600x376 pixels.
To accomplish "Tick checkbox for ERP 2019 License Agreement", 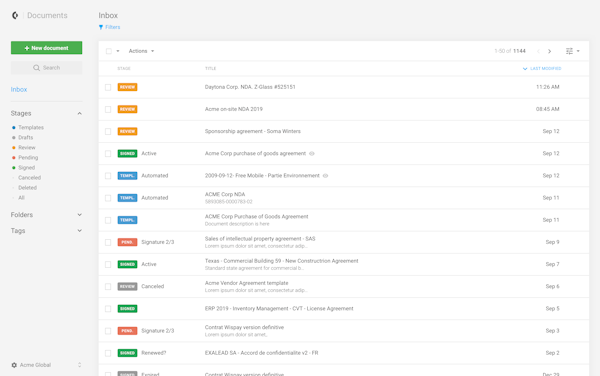I will (x=108, y=309).
